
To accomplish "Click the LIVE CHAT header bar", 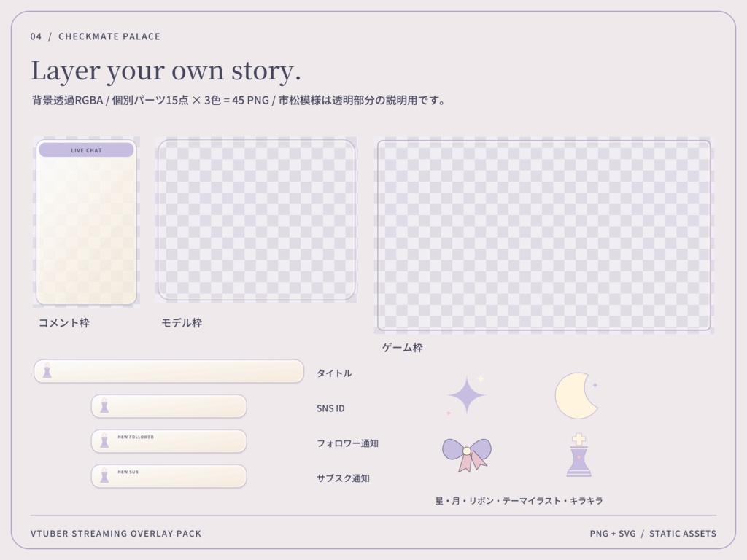I will tap(86, 150).
